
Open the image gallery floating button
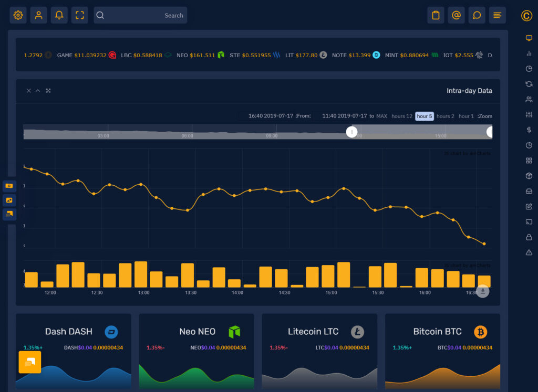[x=8, y=200]
